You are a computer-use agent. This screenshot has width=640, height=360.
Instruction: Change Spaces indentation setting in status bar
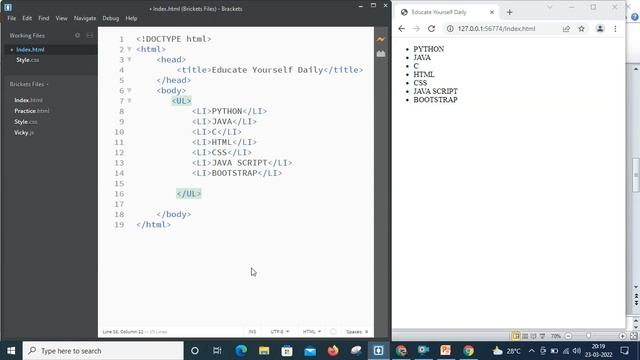(357, 332)
